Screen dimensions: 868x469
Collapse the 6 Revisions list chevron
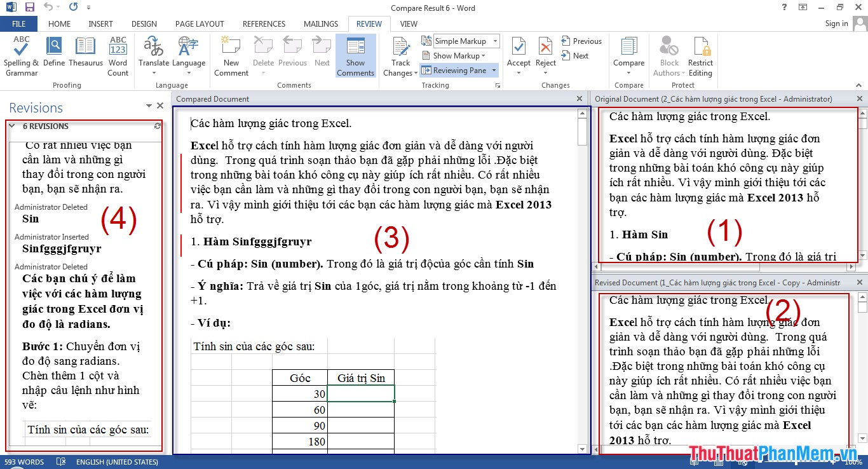[11, 126]
